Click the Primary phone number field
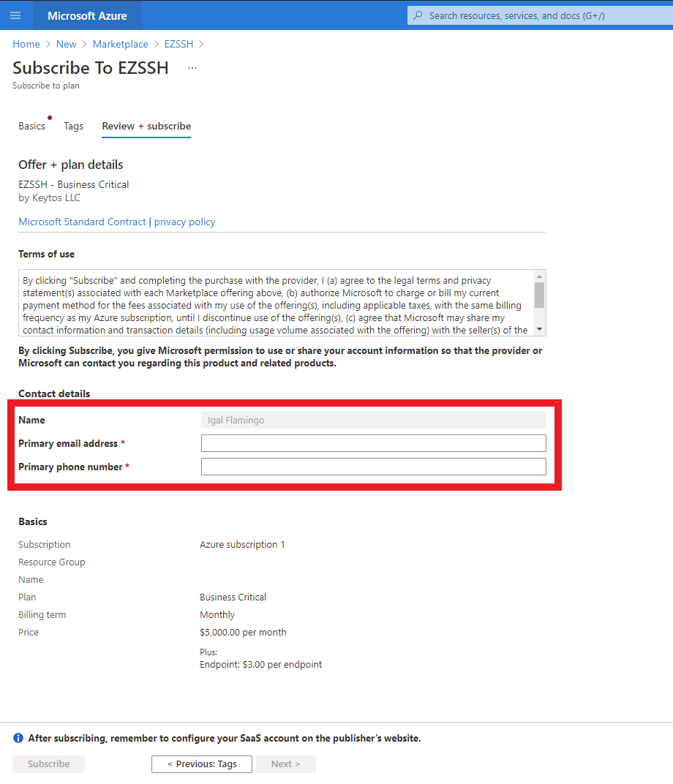The width and height of the screenshot is (673, 784). pos(374,467)
